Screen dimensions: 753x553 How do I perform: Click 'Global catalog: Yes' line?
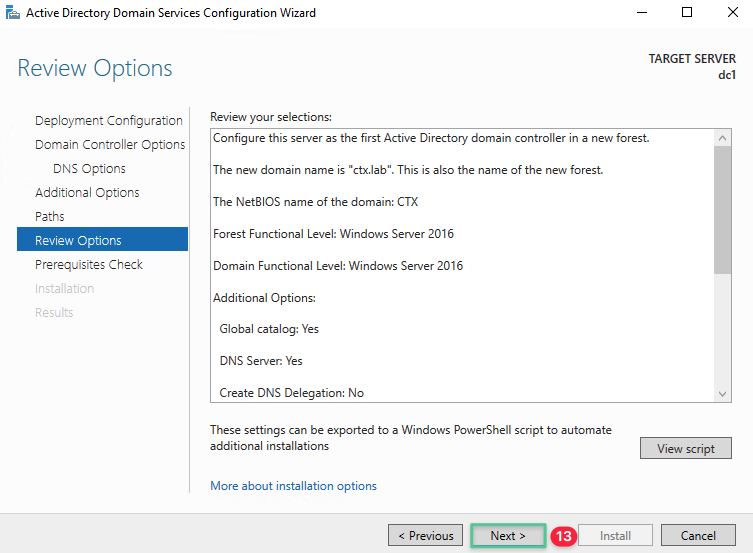pyautogui.click(x=269, y=329)
